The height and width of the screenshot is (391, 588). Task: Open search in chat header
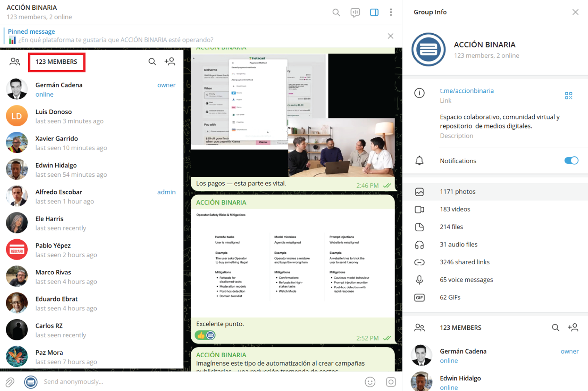point(336,12)
